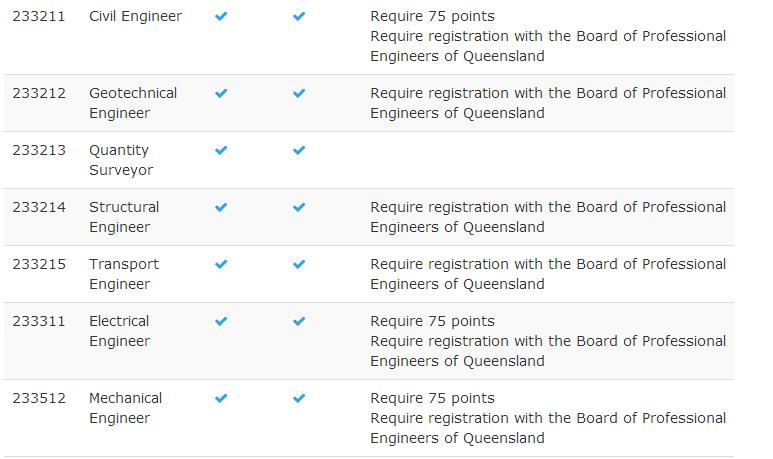The image size is (773, 459).
Task: Click registration requirement text for Structural Engineer
Action: point(548,217)
